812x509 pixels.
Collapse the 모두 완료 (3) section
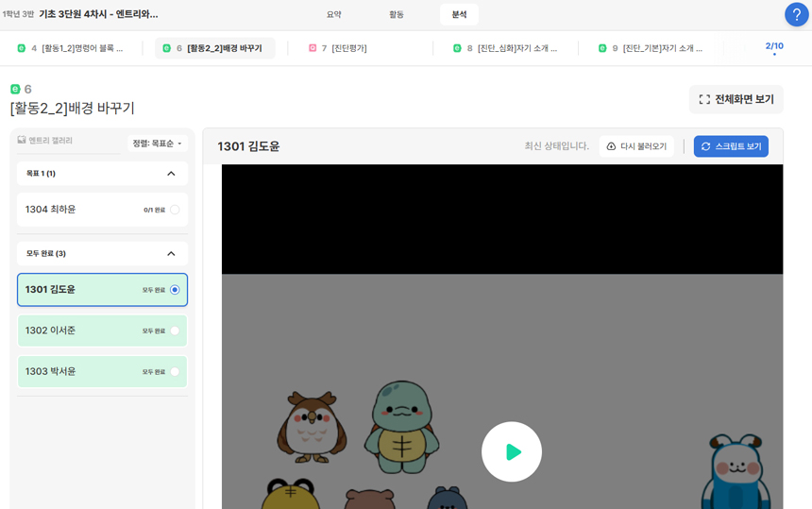(171, 254)
